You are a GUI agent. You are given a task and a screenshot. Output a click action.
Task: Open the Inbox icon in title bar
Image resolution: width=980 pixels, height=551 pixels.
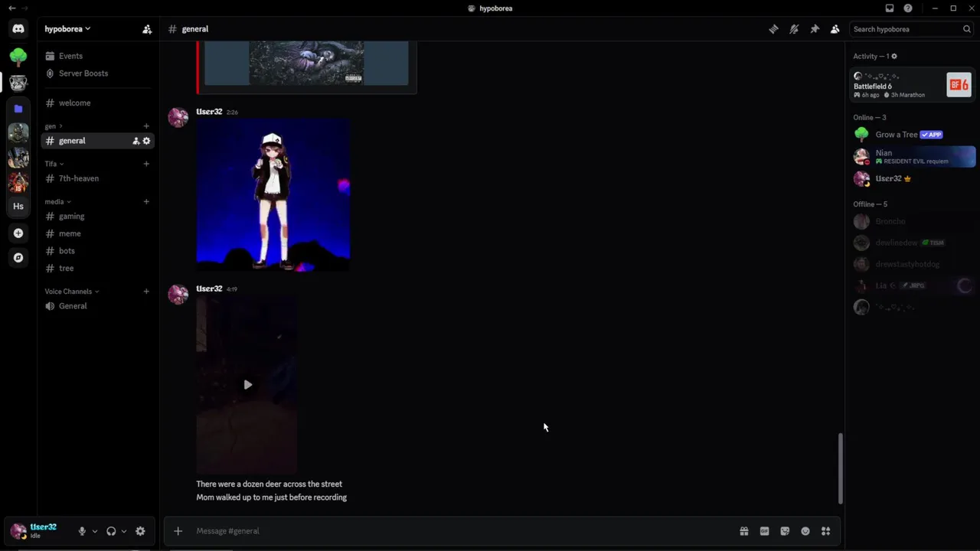click(890, 8)
